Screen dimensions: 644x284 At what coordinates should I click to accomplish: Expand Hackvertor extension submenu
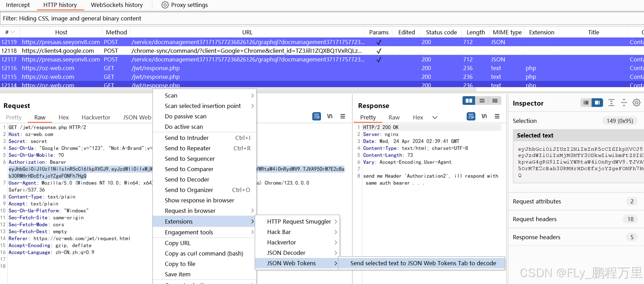click(x=336, y=242)
